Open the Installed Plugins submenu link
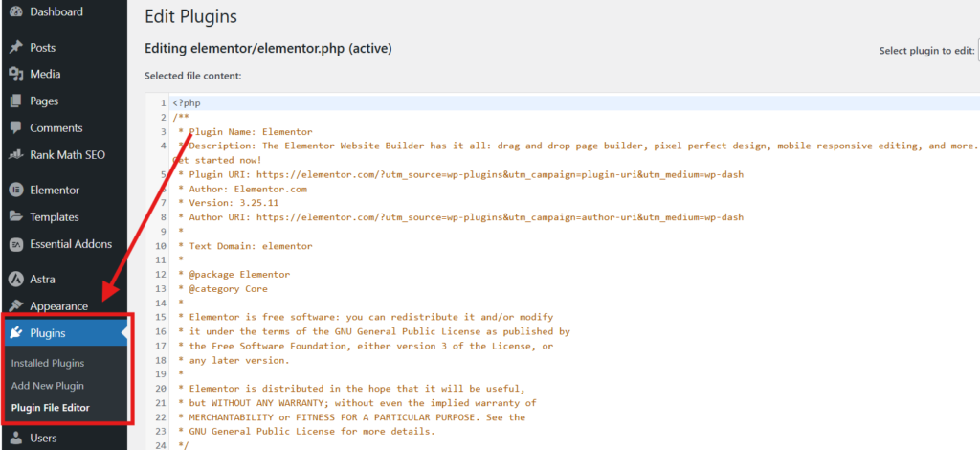This screenshot has height=450, width=980. 48,363
